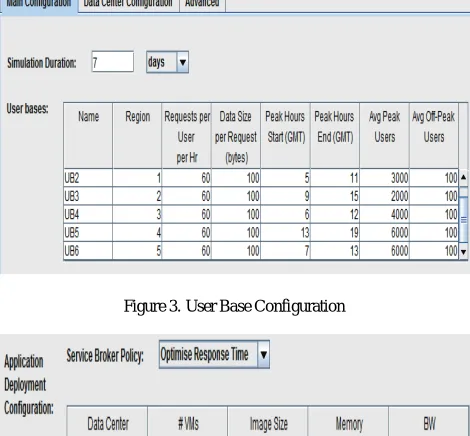The width and height of the screenshot is (470, 436).
Task: Click peak start 13 in UB5 row
Action: coord(285,233)
